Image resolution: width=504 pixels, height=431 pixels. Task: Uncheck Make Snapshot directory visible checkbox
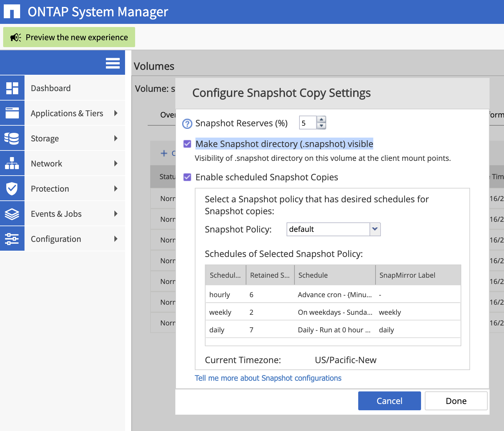coord(187,144)
